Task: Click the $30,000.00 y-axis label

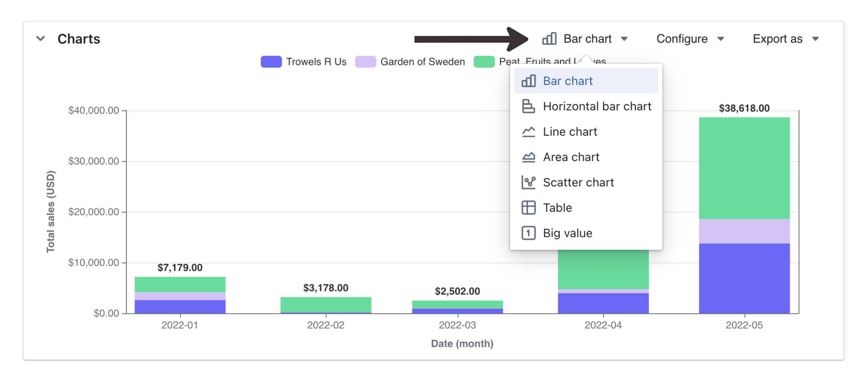Action: click(x=94, y=161)
